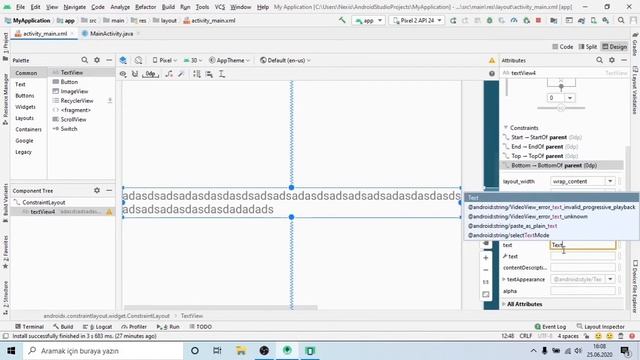
Task: Click the zoom out minus button
Action: [x=486, y=270]
